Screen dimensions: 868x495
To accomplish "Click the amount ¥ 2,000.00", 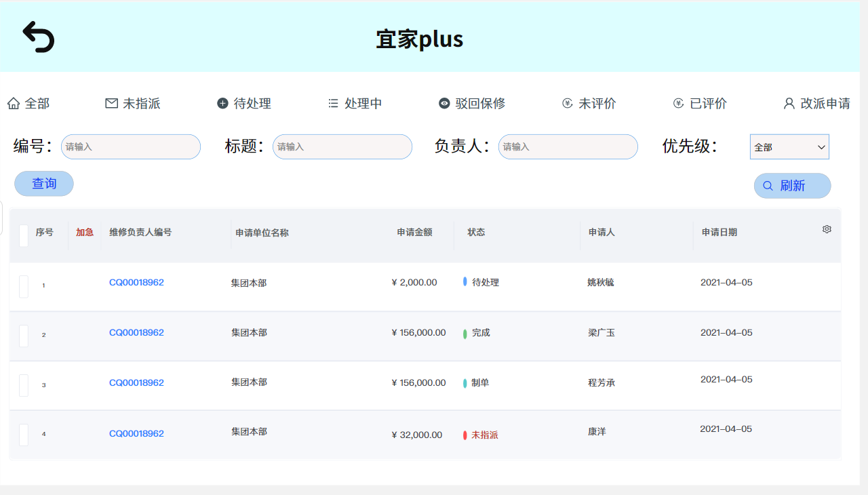I will [x=414, y=283].
